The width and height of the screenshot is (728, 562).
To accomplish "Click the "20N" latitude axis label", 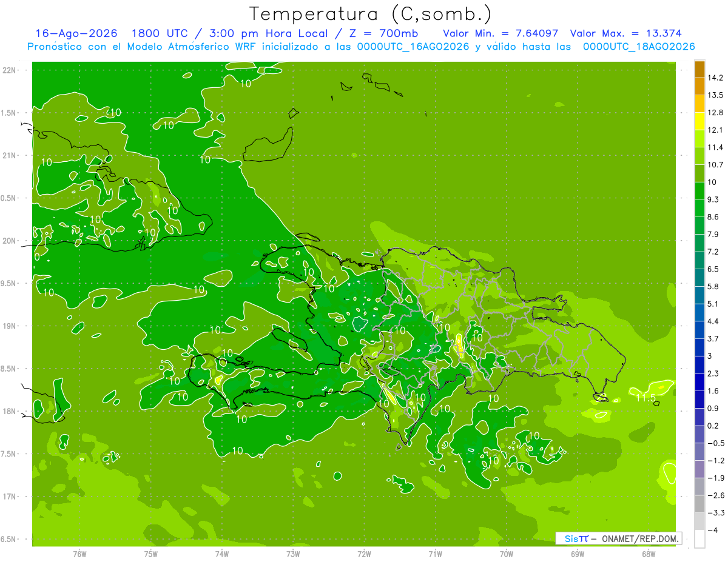I will pyautogui.click(x=10, y=241).
